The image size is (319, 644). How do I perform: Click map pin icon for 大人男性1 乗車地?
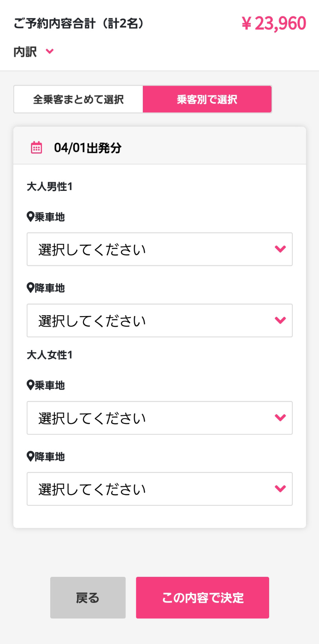[x=31, y=217]
